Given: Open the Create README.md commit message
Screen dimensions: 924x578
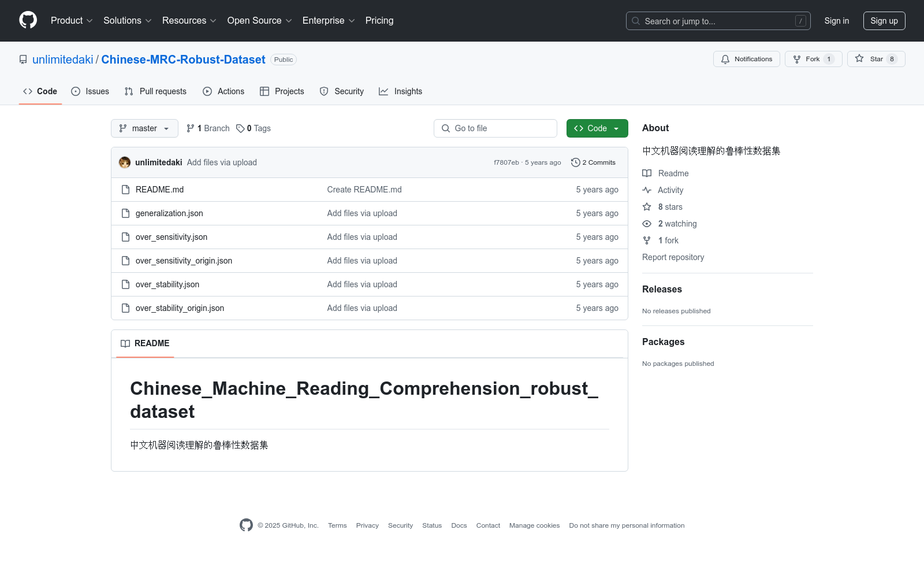Looking at the screenshot, I should point(364,190).
